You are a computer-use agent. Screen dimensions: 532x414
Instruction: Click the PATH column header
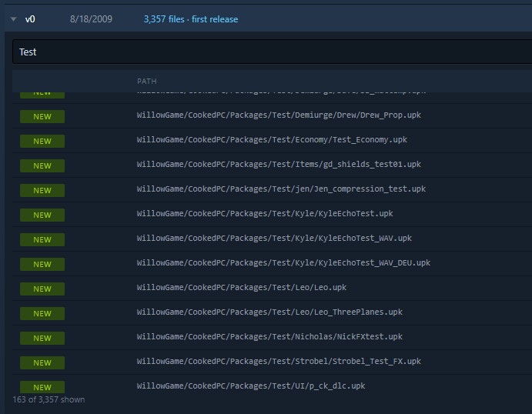(146, 82)
